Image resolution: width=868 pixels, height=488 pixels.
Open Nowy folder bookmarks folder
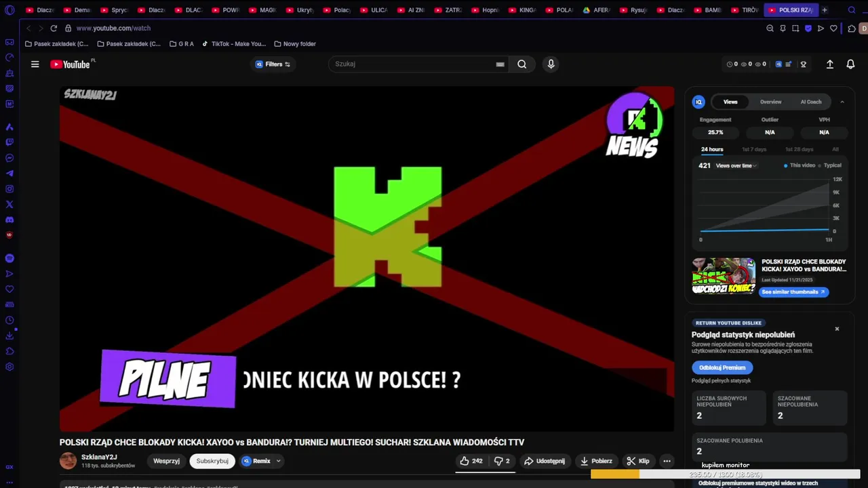pos(295,44)
